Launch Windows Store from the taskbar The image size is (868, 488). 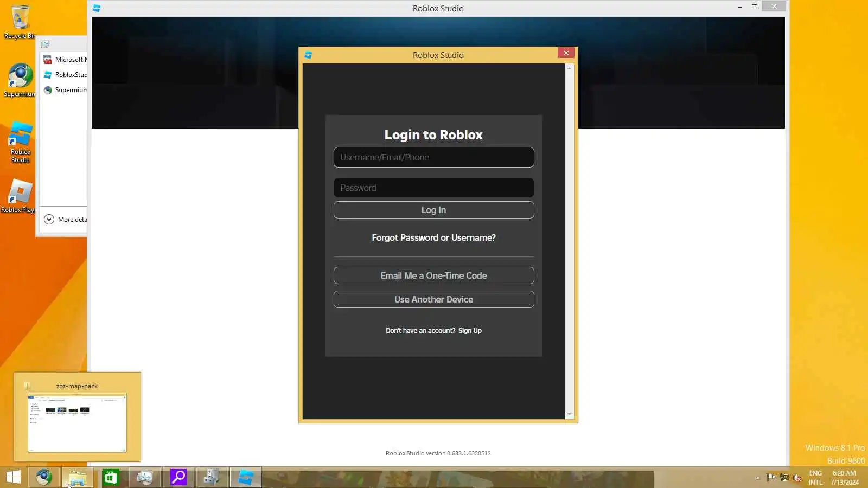click(x=111, y=477)
